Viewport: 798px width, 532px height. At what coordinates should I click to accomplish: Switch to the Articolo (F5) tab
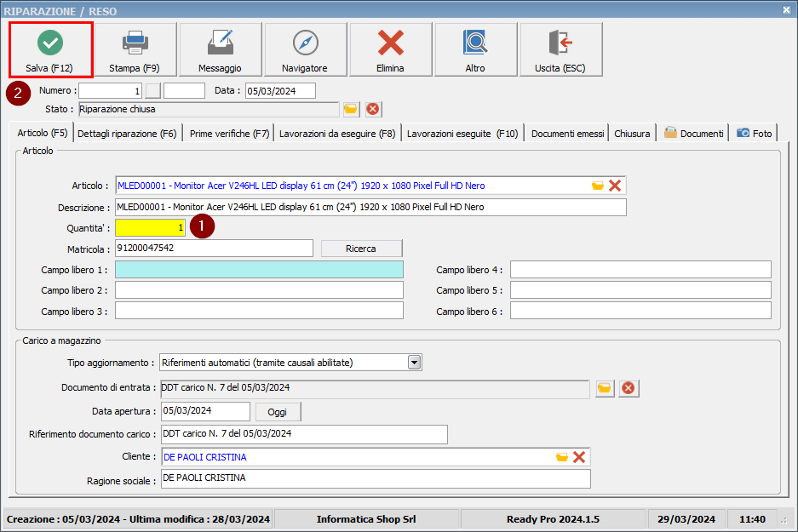(43, 133)
